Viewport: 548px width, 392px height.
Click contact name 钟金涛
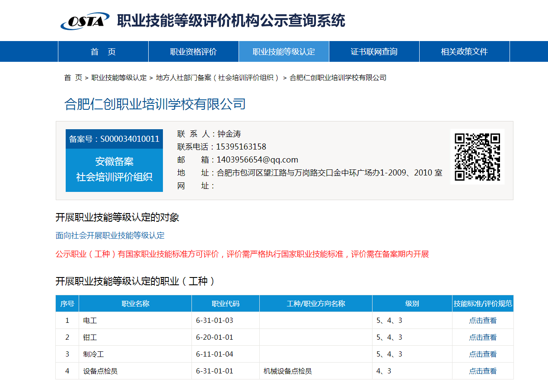pos(229,134)
